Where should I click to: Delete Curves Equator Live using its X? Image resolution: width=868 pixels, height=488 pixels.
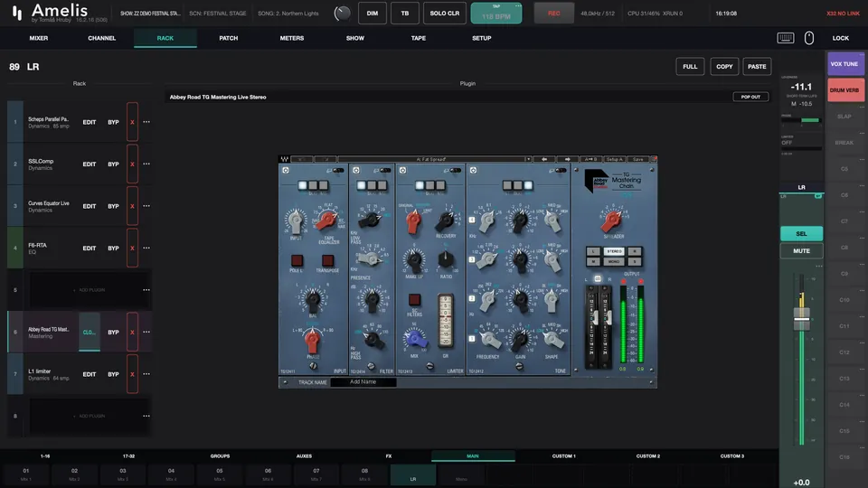click(x=132, y=206)
